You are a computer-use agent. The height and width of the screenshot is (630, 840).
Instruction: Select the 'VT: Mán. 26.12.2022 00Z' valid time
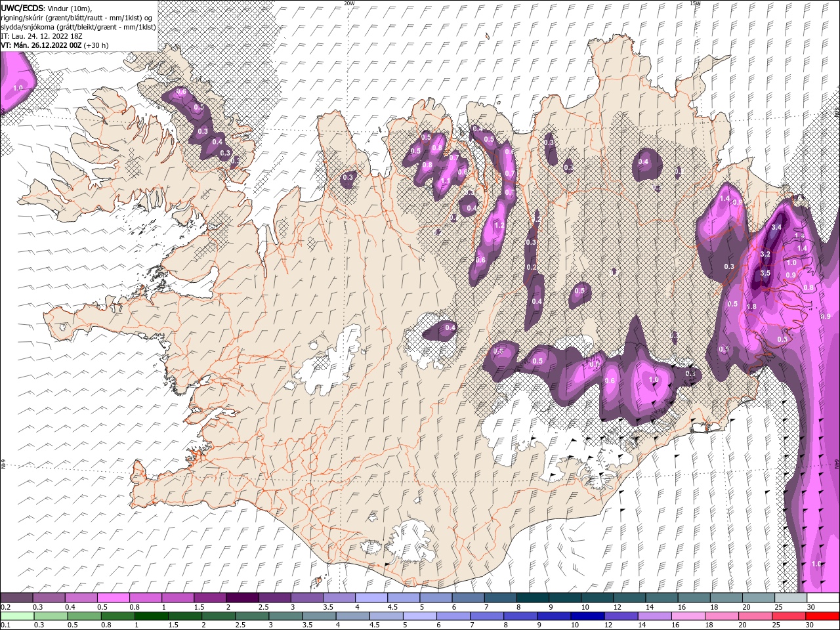[x=40, y=45]
